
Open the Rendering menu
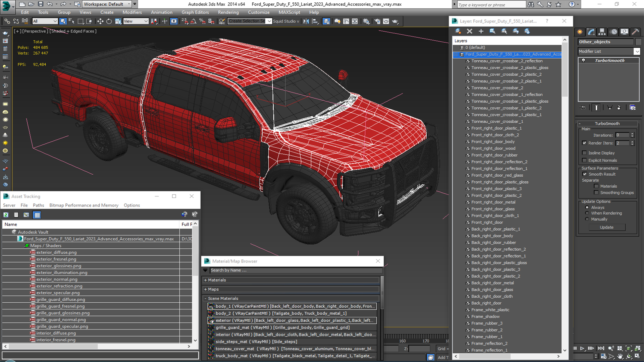pos(228,12)
